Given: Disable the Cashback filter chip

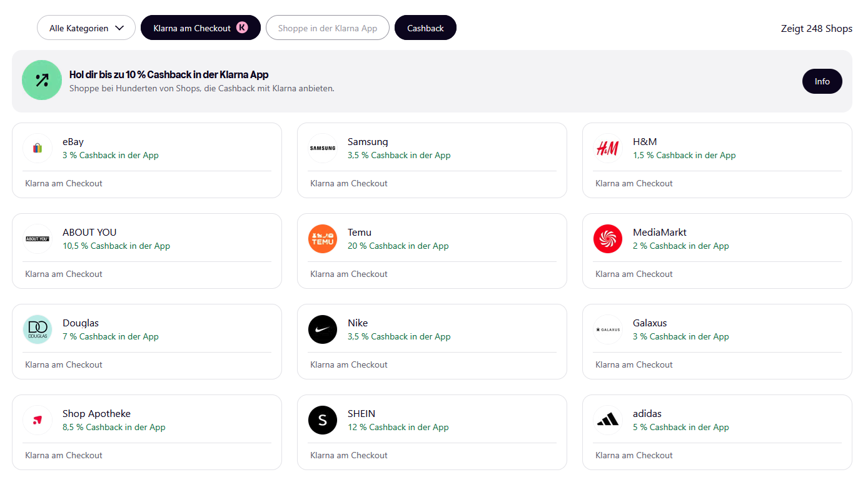Looking at the screenshot, I should (x=425, y=28).
